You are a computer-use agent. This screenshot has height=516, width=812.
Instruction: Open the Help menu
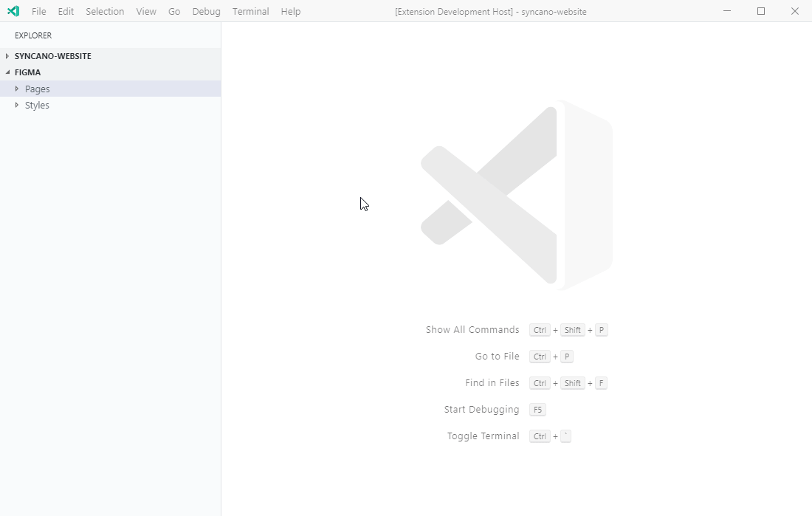(290, 11)
